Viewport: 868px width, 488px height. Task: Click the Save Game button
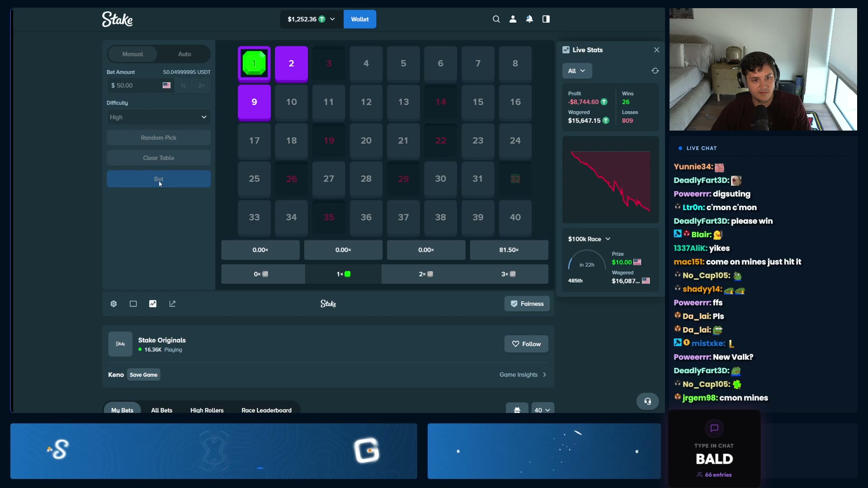[144, 375]
